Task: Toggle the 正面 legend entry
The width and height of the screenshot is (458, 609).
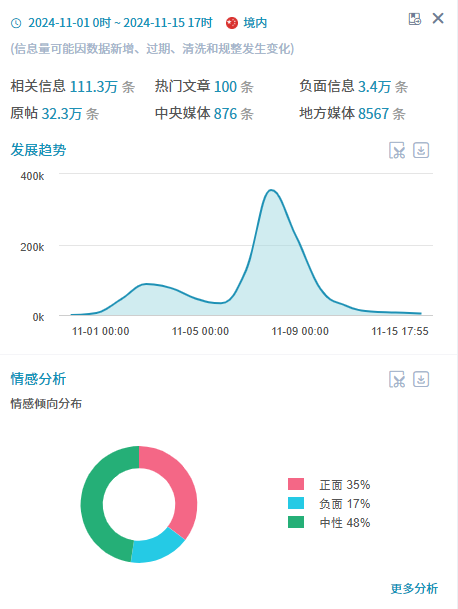Action: 329,484
